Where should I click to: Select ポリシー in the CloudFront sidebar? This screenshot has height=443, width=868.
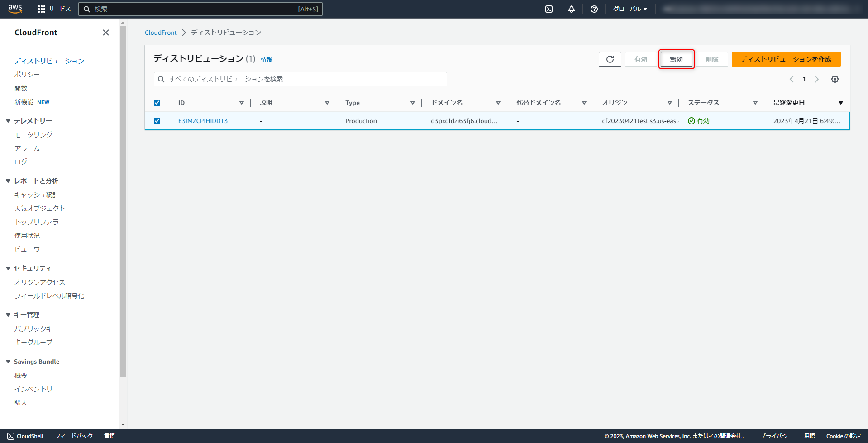pyautogui.click(x=27, y=74)
